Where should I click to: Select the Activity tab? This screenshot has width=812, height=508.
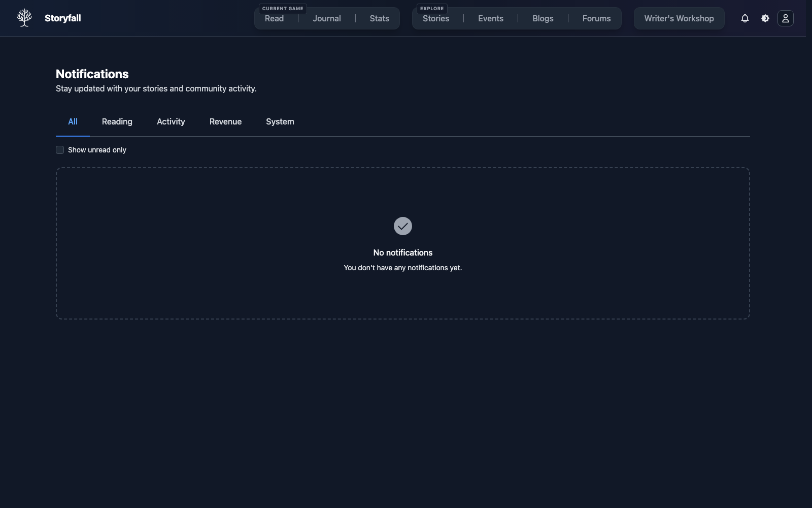pyautogui.click(x=171, y=121)
